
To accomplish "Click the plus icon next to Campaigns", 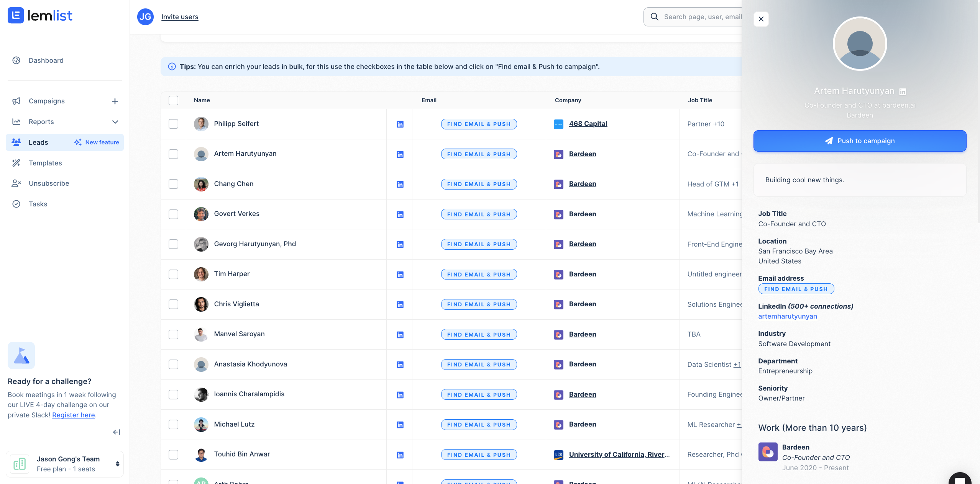I will 115,101.
